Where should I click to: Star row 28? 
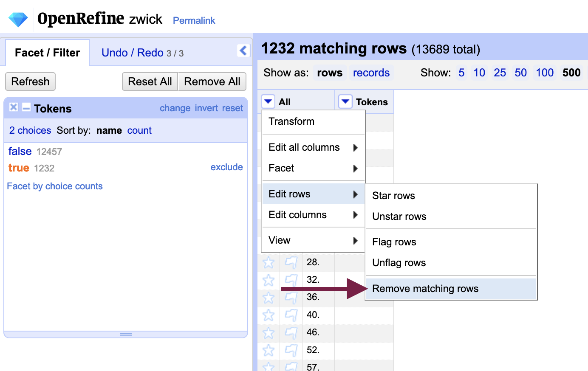[269, 262]
